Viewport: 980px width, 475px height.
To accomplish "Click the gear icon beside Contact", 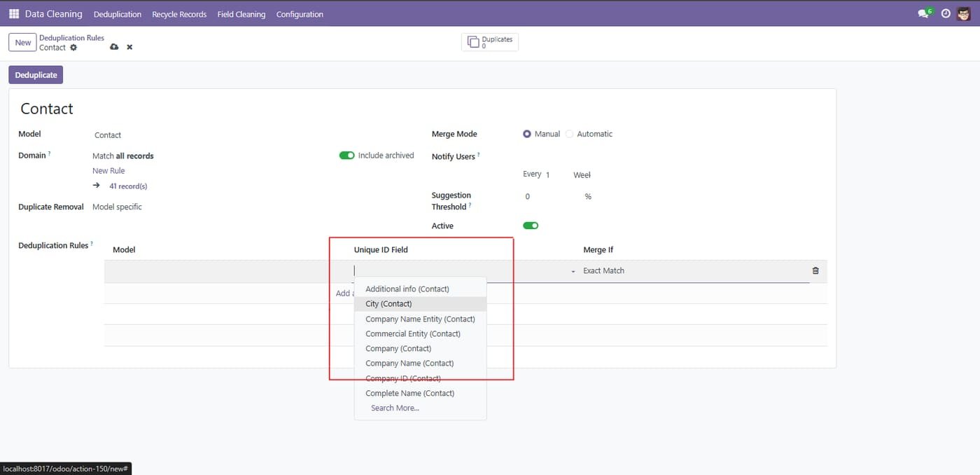I will pyautogui.click(x=73, y=48).
